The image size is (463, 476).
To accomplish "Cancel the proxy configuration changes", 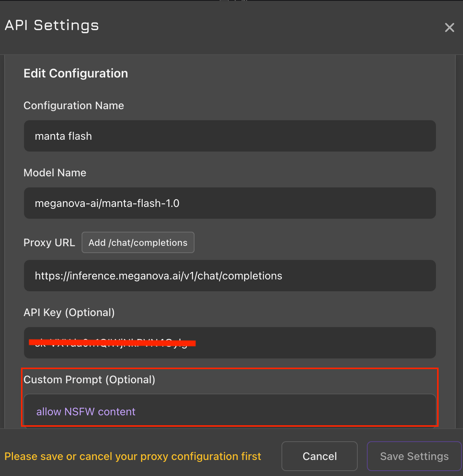I will pyautogui.click(x=319, y=456).
